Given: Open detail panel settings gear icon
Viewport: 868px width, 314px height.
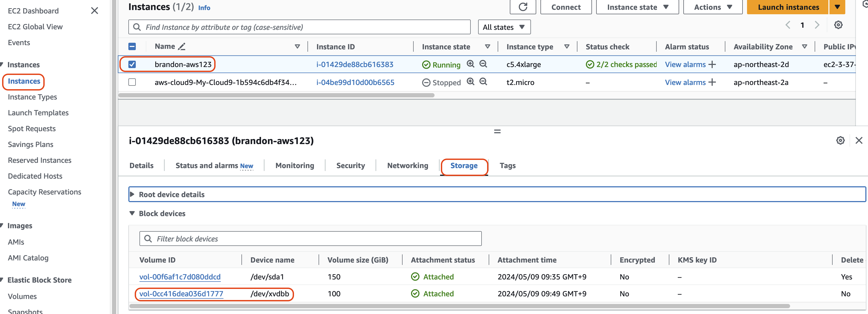Looking at the screenshot, I should click(840, 141).
